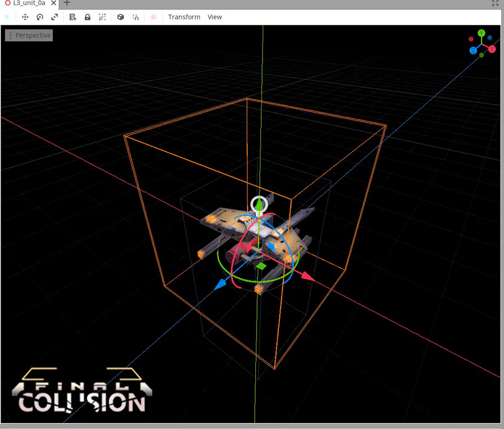Click the blue plane-move square handle

pos(271,246)
